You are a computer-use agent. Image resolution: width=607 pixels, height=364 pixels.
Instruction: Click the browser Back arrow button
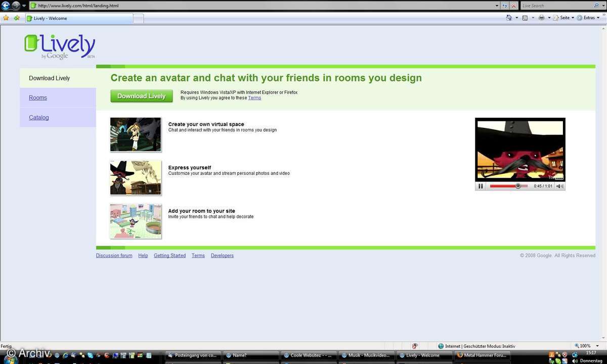coord(6,6)
